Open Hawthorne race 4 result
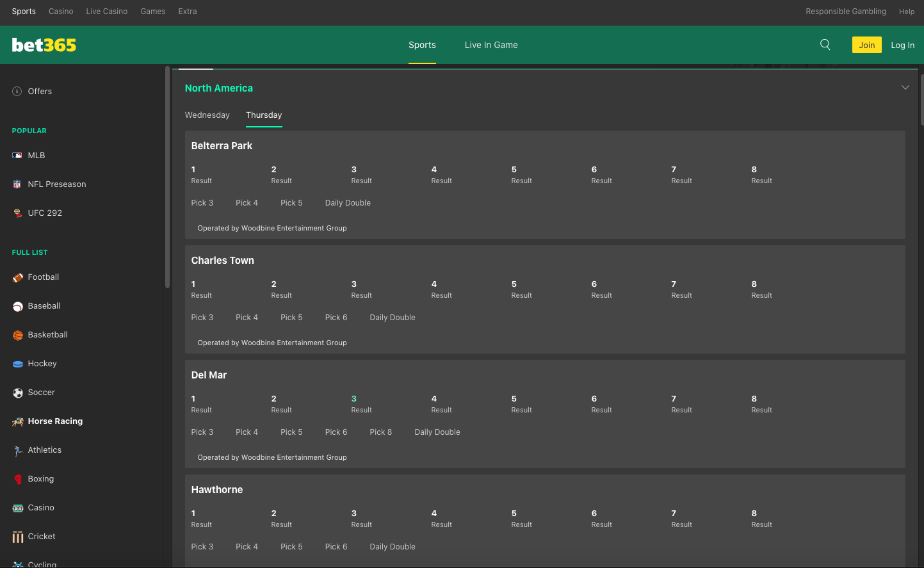The height and width of the screenshot is (568, 924). (x=441, y=519)
